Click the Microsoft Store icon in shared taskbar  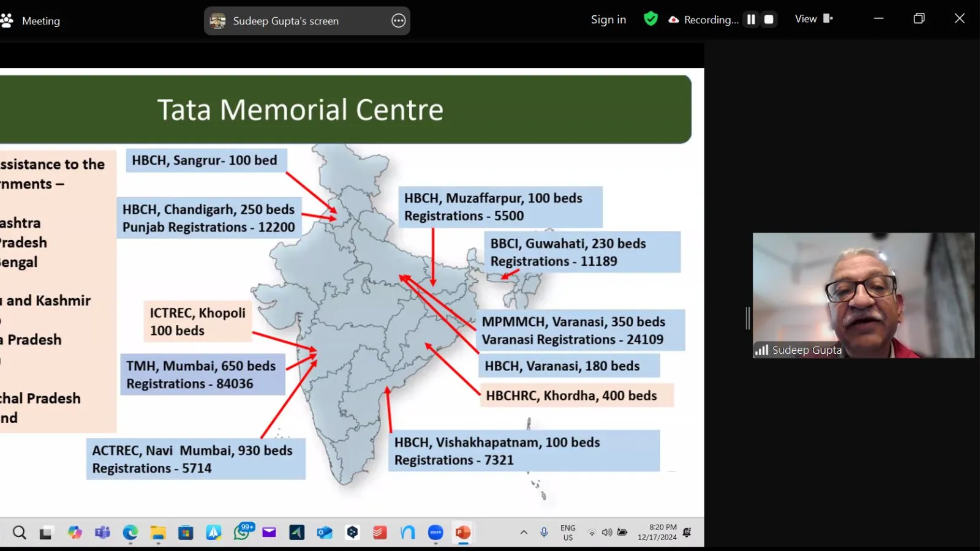pyautogui.click(x=186, y=533)
